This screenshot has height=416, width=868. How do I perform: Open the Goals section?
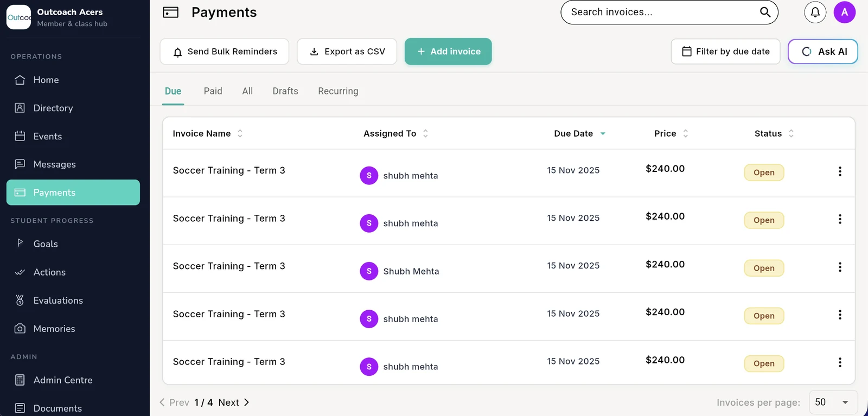[x=73, y=244]
